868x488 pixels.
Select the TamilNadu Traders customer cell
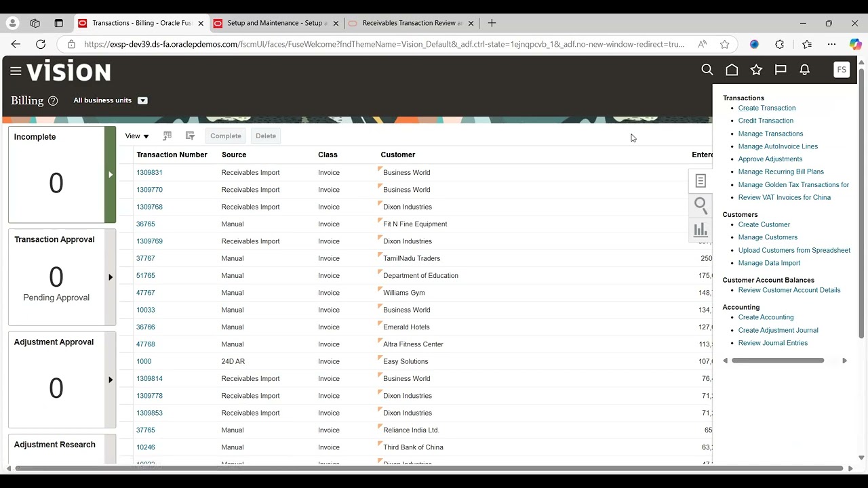click(x=412, y=258)
